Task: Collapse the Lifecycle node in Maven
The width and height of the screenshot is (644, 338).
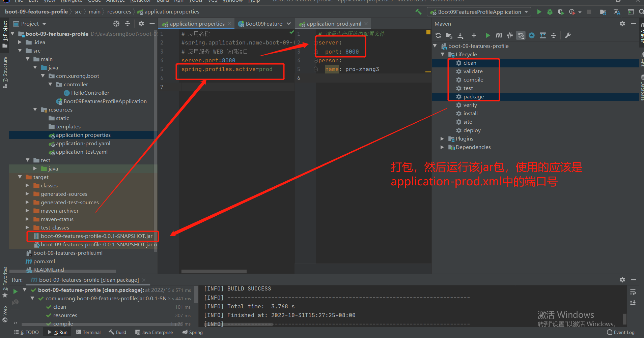Action: click(x=442, y=54)
